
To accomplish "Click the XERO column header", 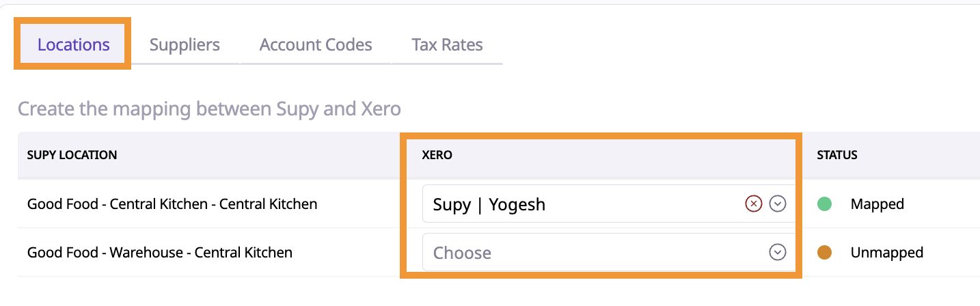I will click(x=437, y=155).
